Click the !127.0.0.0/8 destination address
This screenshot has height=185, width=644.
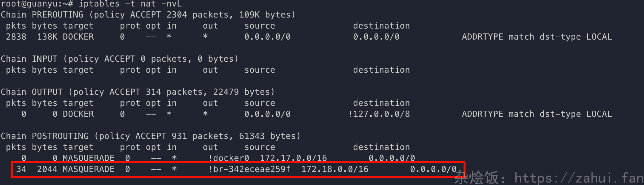(x=379, y=114)
